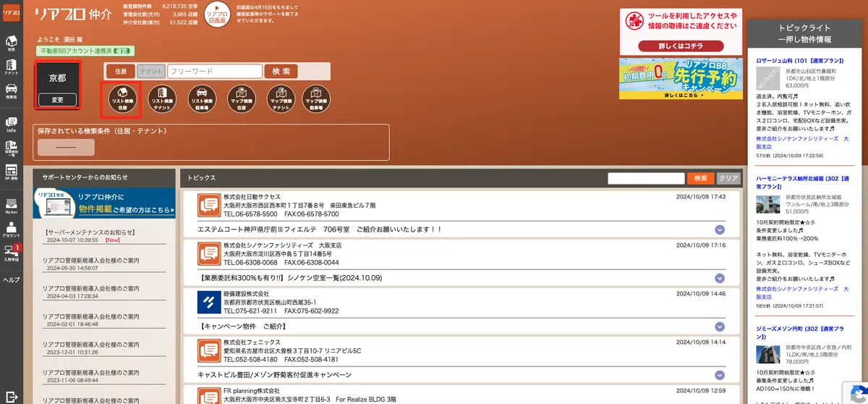868x404 pixels.
Task: Open the リアプロBB 先行予約 campaign banner
Action: coord(681,79)
